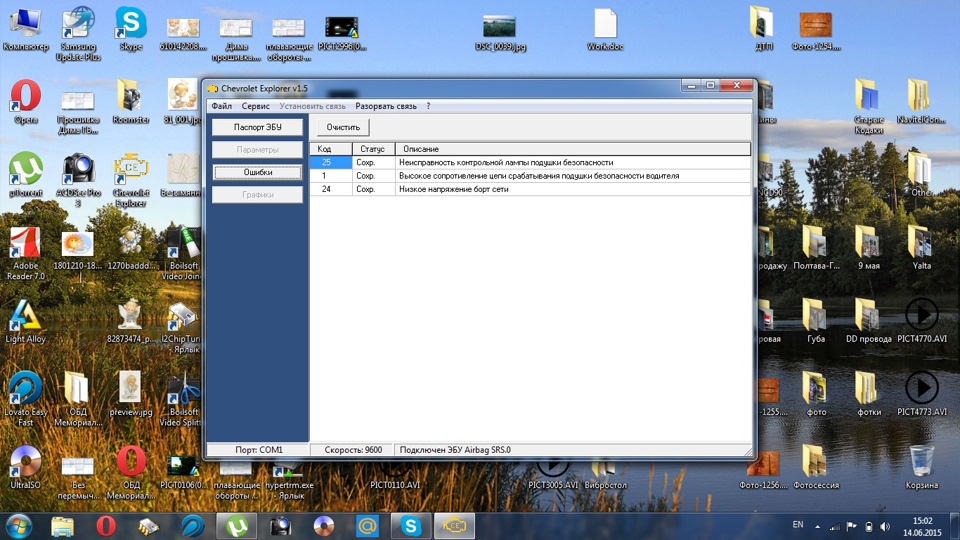Open the DSC_0039.jpg desktop file
Screen dimensions: 960x540
pos(500,33)
